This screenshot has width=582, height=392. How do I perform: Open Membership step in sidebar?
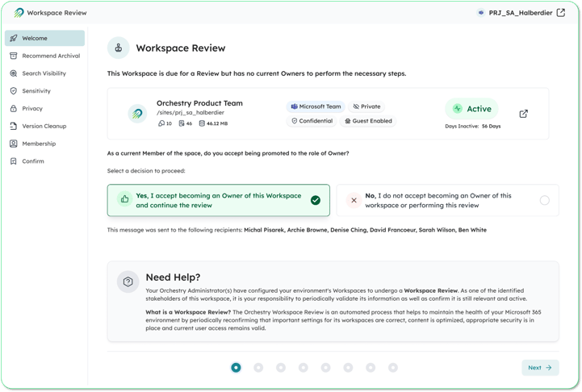[x=44, y=144]
